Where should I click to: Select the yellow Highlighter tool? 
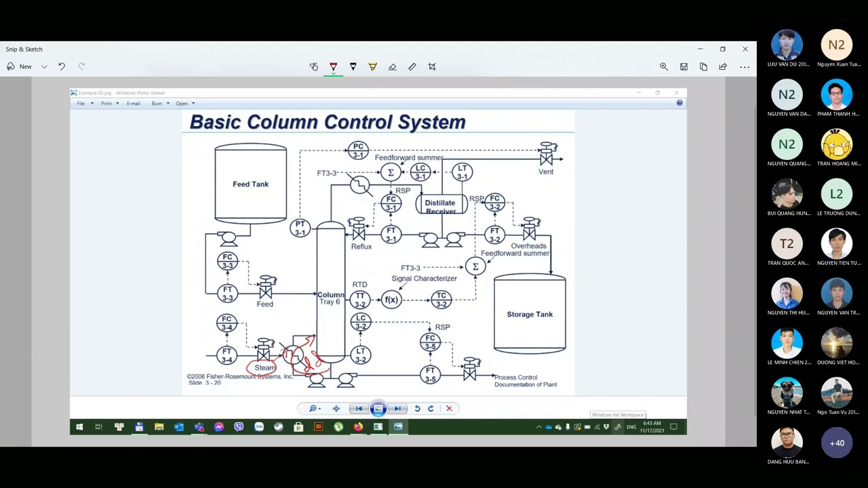tap(372, 66)
